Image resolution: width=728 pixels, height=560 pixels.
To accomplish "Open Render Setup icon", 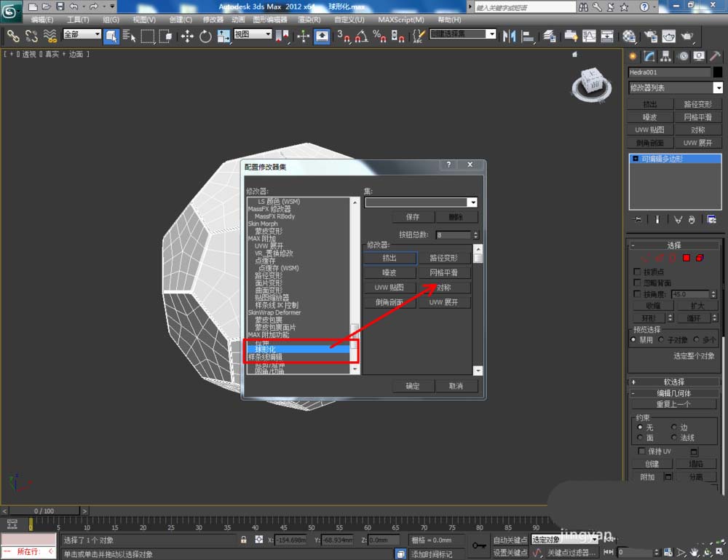I will (650, 36).
